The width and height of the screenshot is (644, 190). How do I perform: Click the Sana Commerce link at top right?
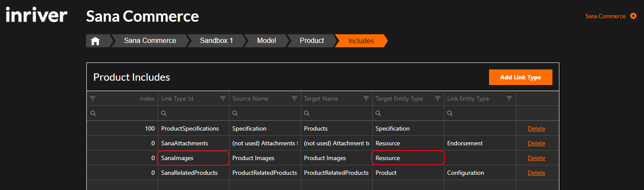click(605, 16)
